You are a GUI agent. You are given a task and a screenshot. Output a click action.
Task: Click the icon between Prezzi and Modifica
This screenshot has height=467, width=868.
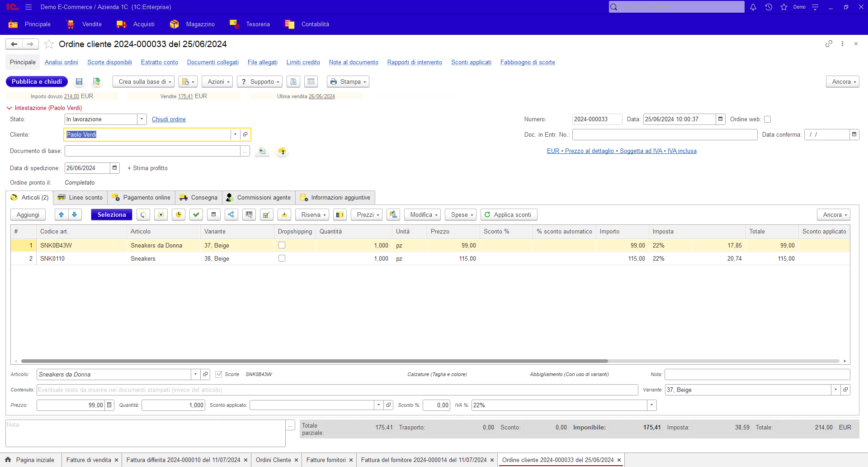(x=393, y=214)
